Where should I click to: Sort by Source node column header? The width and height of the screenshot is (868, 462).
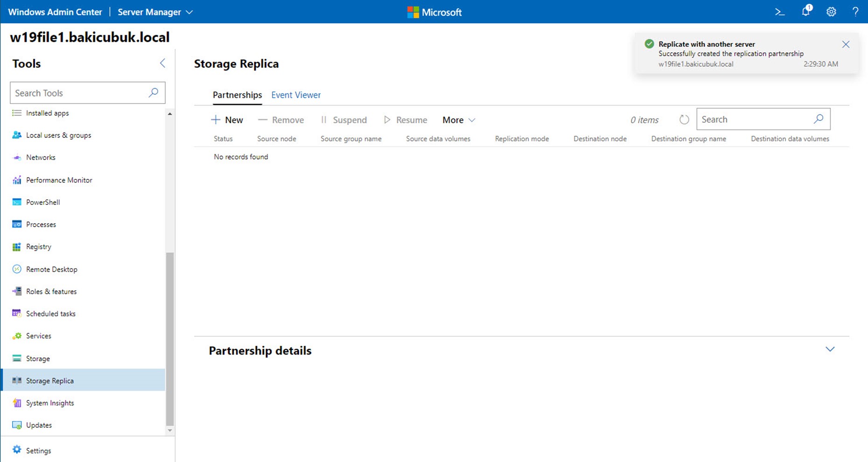click(277, 139)
